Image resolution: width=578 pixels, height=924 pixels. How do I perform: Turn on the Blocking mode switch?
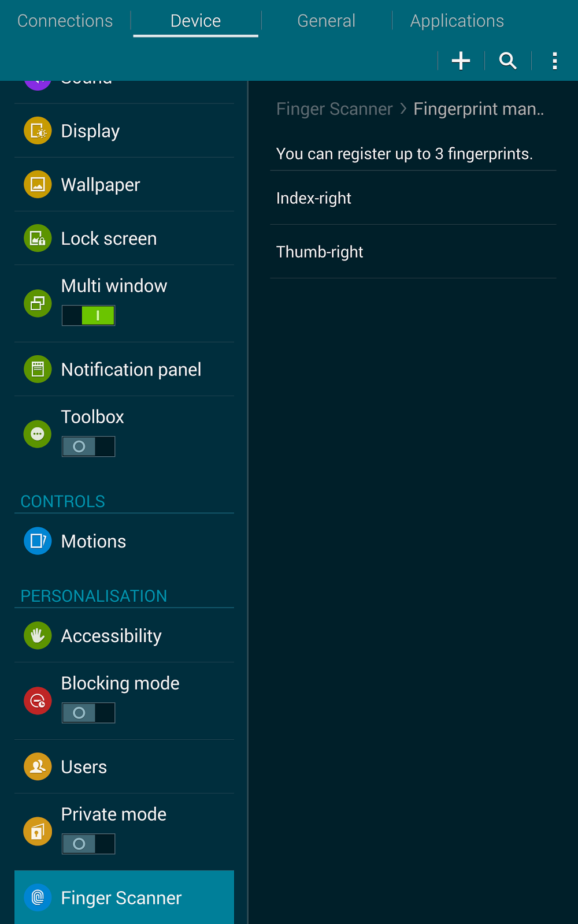88,713
